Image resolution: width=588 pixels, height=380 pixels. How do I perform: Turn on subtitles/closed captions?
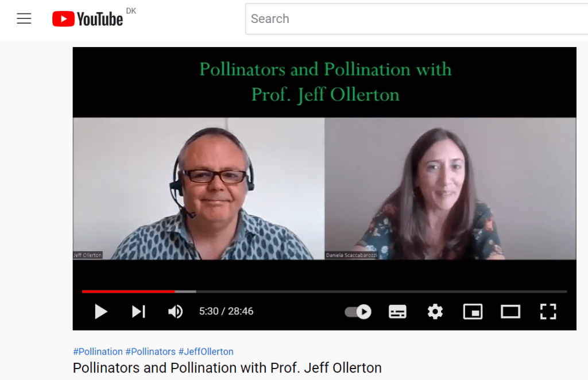click(397, 312)
